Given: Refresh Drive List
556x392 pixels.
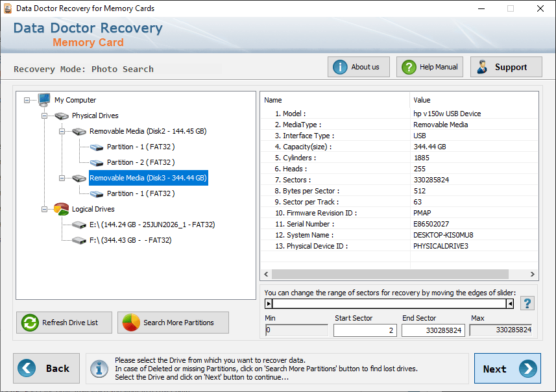Looking at the screenshot, I should (64, 323).
